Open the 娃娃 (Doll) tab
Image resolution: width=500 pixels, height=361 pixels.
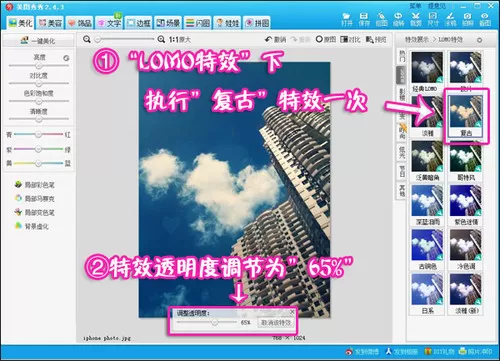tap(227, 23)
